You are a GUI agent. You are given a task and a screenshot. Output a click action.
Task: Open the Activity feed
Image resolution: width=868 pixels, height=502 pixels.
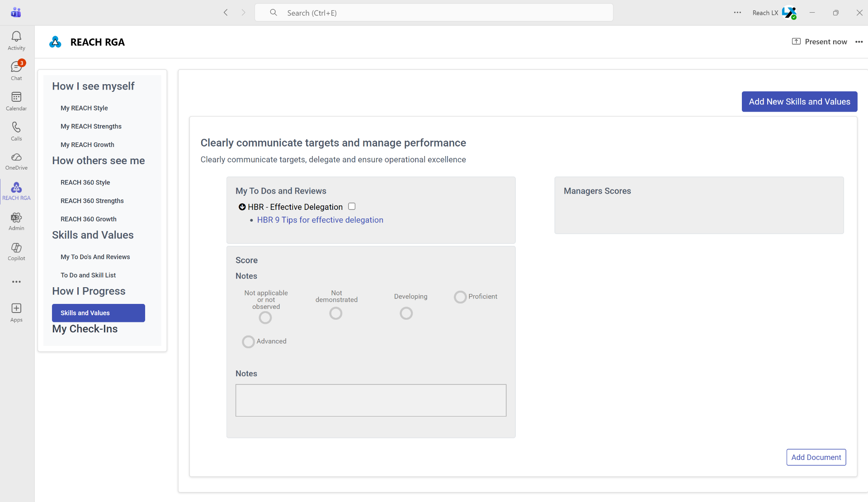(x=16, y=40)
